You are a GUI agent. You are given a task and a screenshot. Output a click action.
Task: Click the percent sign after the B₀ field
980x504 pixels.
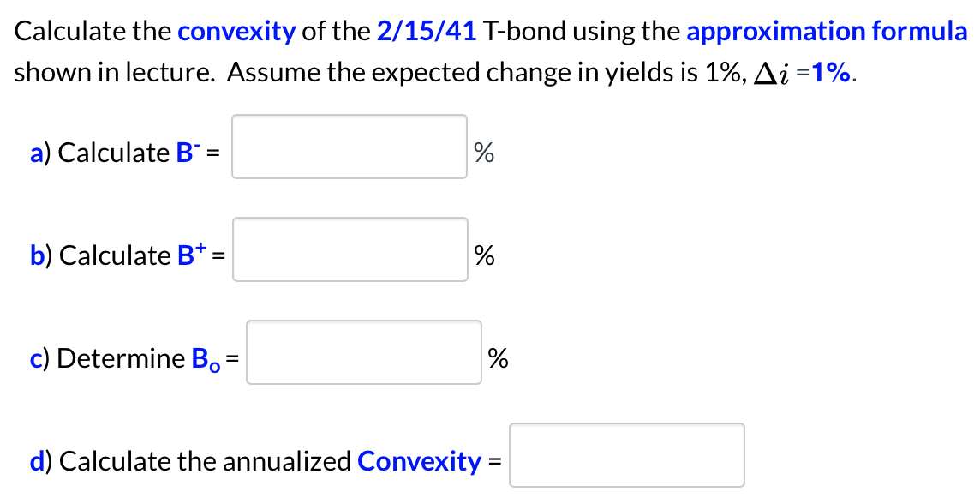[x=499, y=357]
